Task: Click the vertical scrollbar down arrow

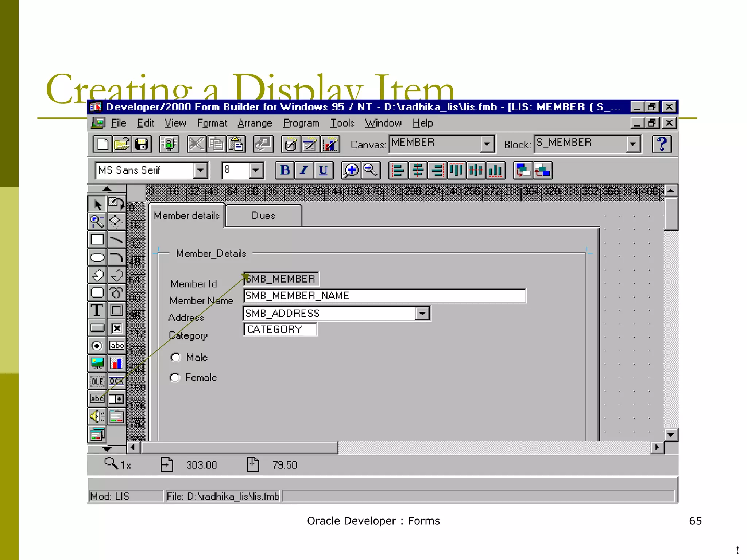Action: click(x=671, y=435)
